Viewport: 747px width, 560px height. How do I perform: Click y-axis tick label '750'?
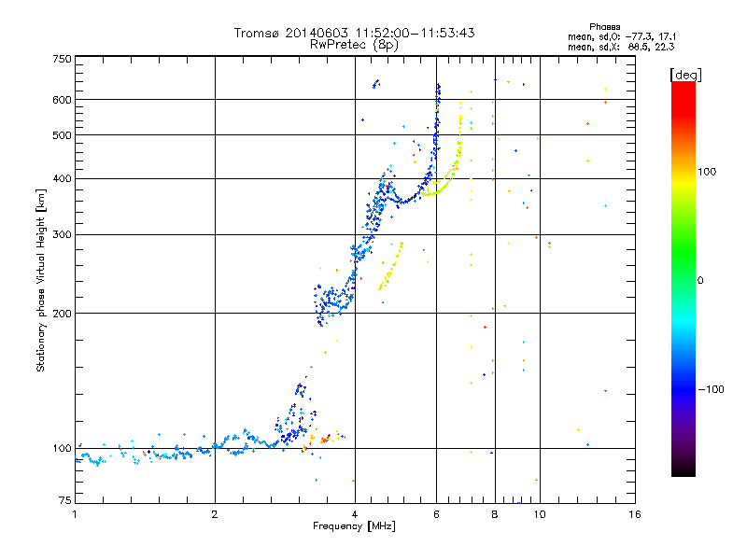click(x=62, y=59)
